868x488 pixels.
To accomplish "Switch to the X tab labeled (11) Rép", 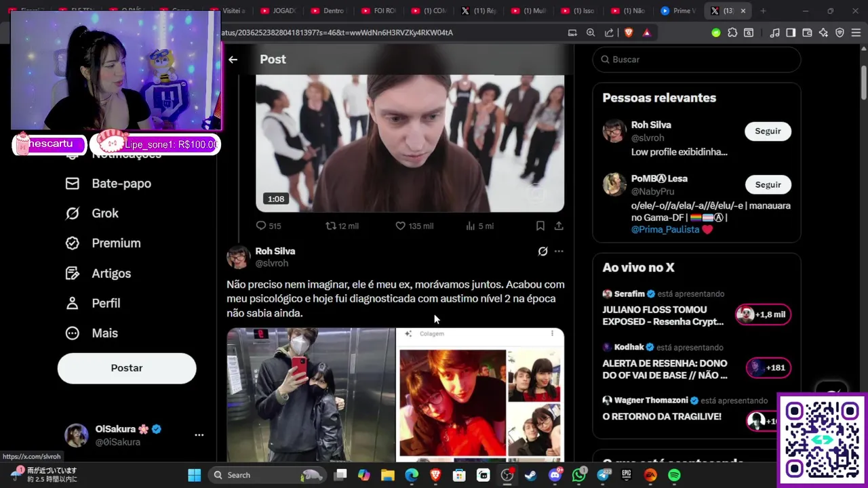I will (x=479, y=11).
